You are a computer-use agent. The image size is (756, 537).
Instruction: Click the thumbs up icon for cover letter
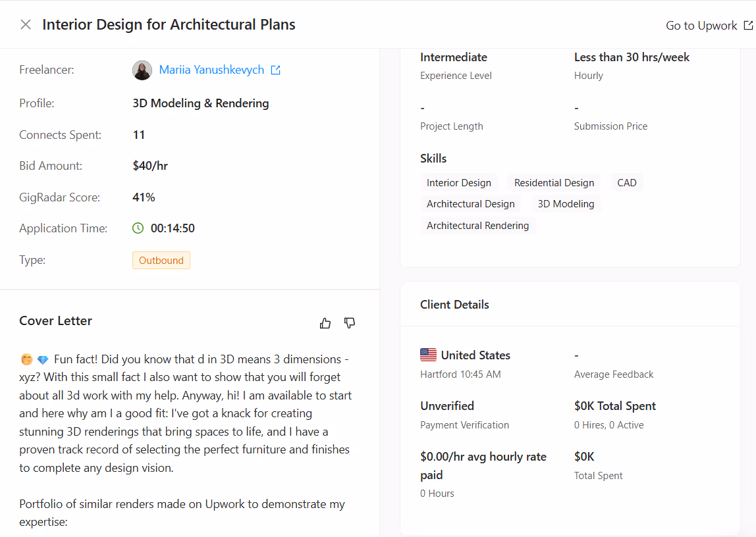click(325, 323)
